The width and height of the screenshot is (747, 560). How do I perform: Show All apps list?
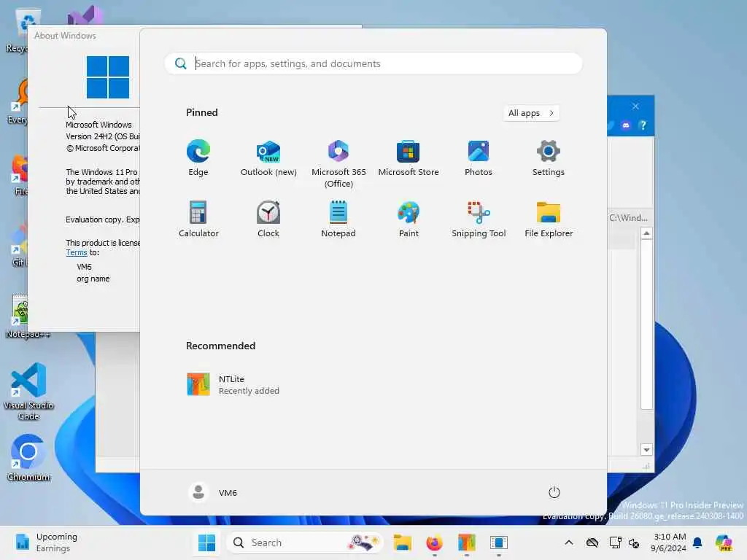(x=531, y=113)
